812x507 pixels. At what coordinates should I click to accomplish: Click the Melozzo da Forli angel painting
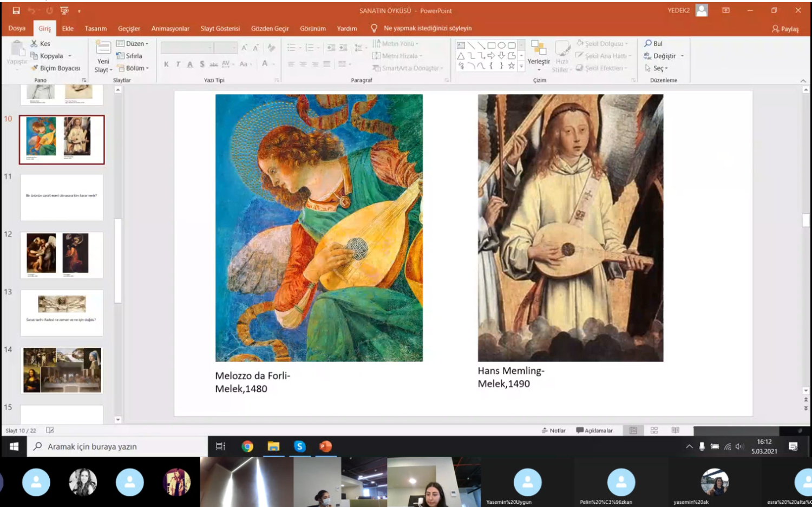click(x=319, y=228)
